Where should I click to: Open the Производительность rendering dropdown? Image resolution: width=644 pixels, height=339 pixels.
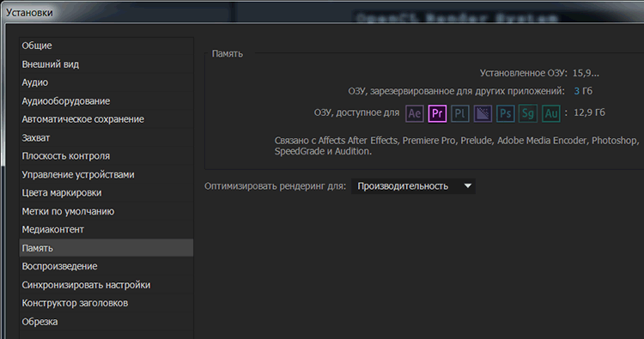point(413,186)
